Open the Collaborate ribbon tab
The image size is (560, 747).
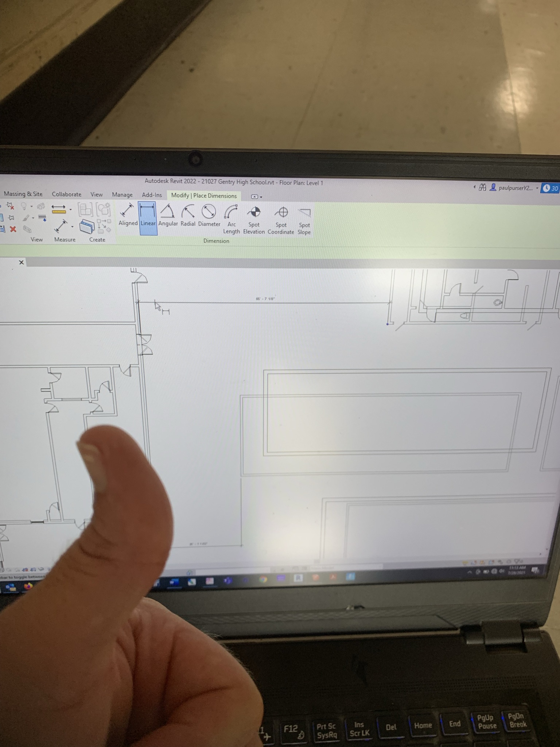tap(66, 194)
